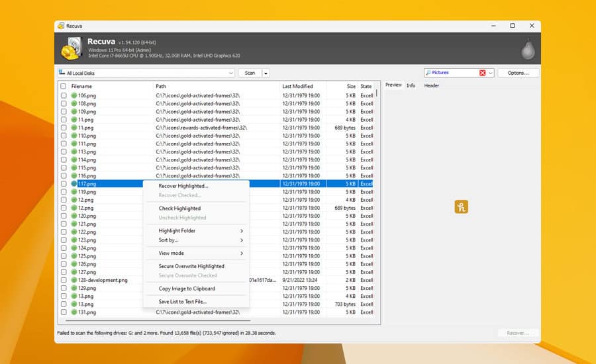Click the golden preview thumbnail icon

461,206
